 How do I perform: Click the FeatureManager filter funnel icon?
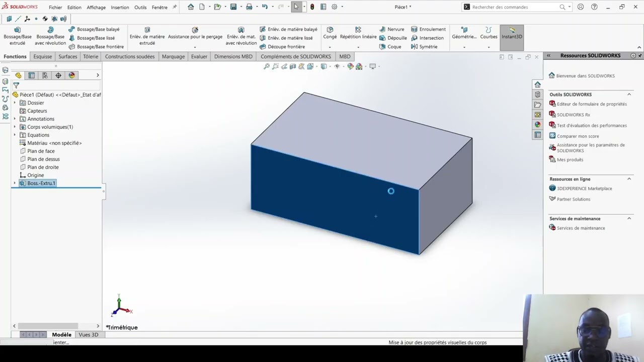tap(16, 85)
